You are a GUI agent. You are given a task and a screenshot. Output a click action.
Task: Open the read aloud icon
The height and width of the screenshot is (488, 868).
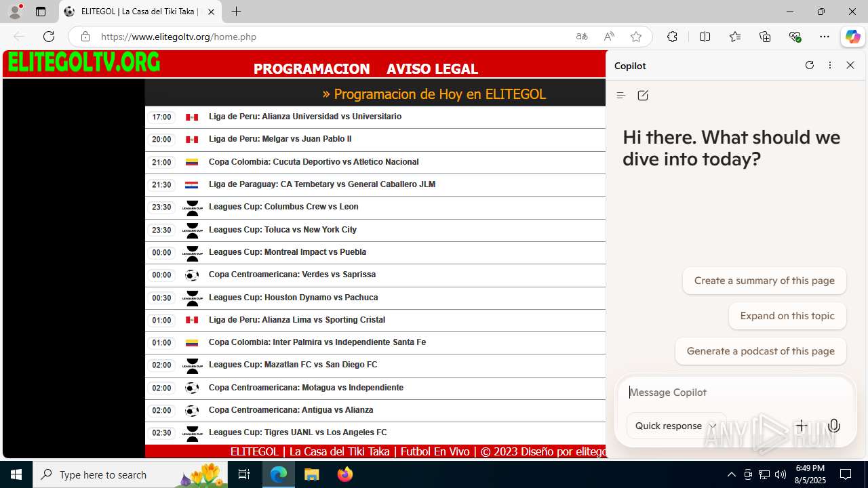tap(609, 37)
